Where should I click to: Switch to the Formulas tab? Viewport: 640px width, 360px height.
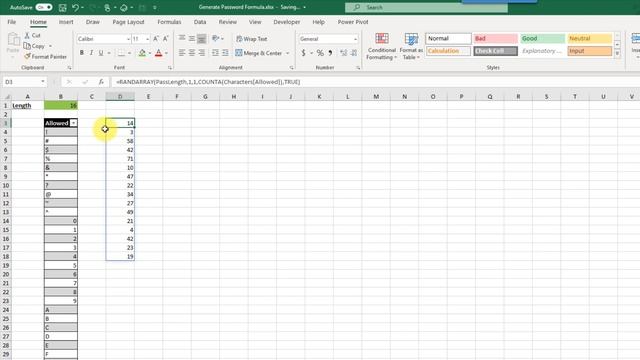click(x=169, y=22)
